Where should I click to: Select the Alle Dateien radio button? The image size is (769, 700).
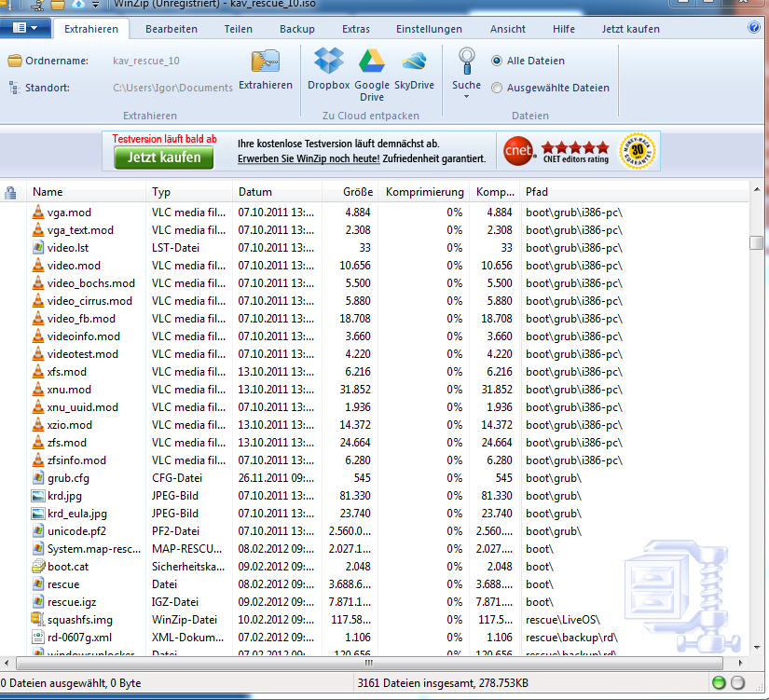497,61
